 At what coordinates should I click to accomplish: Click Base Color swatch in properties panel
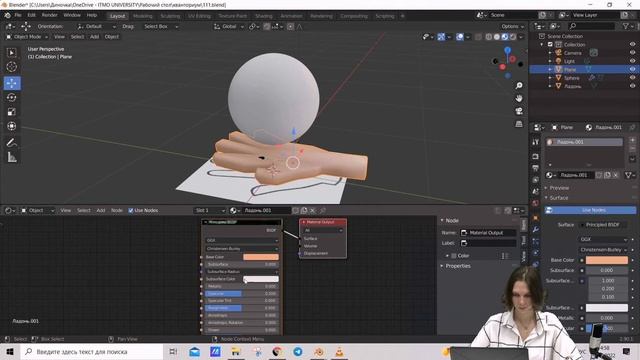(x=607, y=260)
